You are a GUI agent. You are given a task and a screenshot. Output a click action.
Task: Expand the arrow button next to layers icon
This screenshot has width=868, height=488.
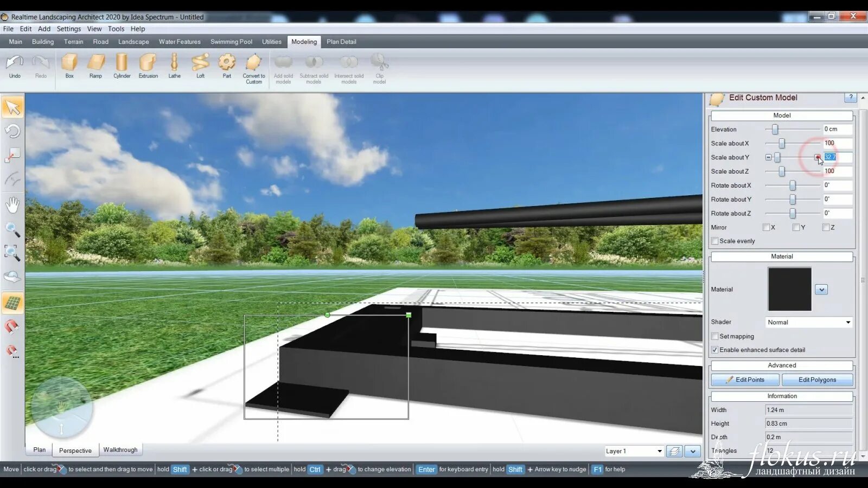point(693,451)
